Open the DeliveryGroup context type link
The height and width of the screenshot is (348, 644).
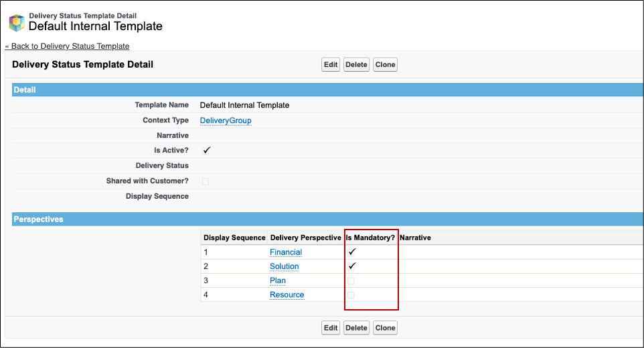pos(226,120)
